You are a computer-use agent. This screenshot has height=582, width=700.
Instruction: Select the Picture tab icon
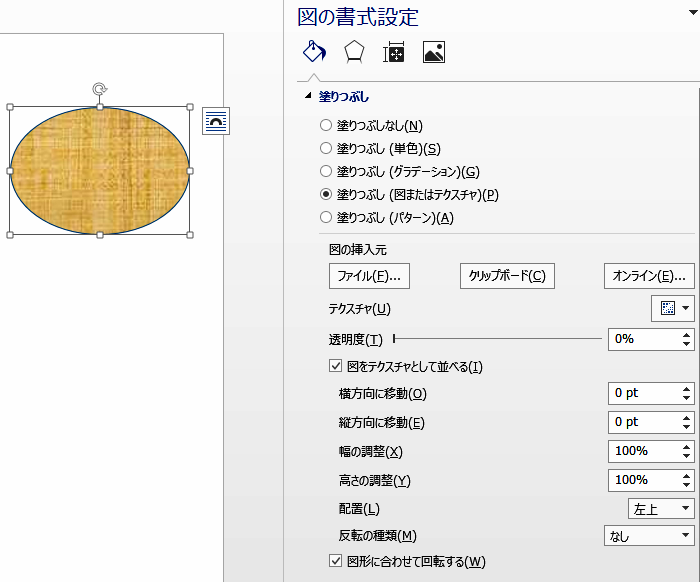tap(434, 53)
